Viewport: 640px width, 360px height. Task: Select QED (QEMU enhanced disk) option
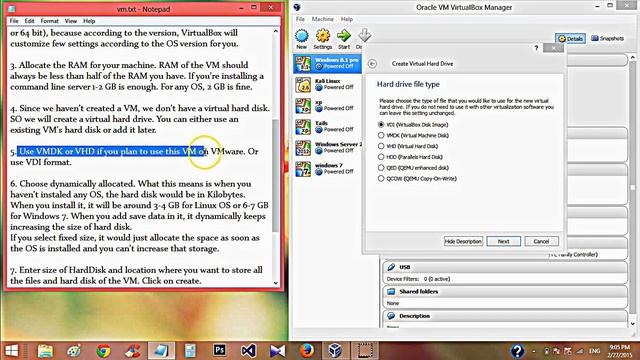click(413, 168)
